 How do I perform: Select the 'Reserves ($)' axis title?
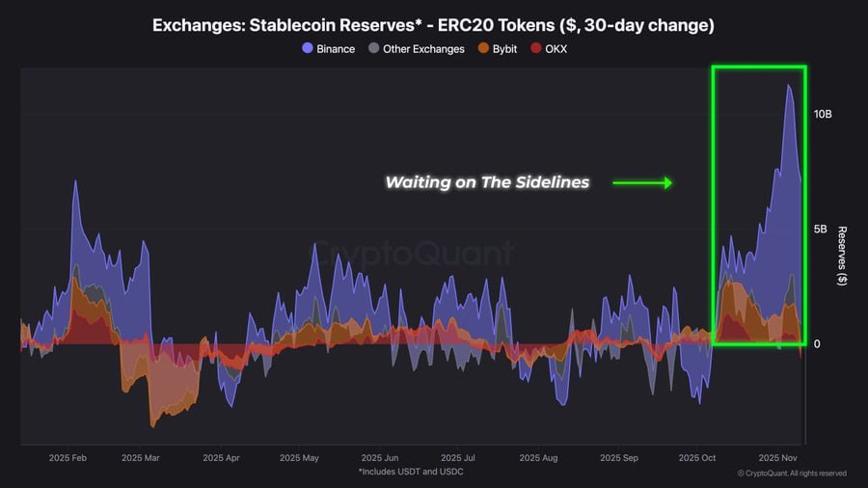(x=842, y=256)
